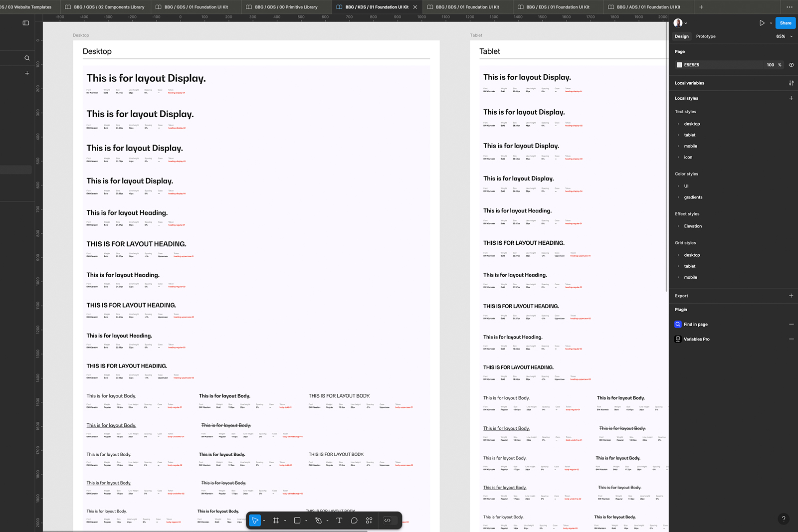Select the Text tool

point(339,521)
